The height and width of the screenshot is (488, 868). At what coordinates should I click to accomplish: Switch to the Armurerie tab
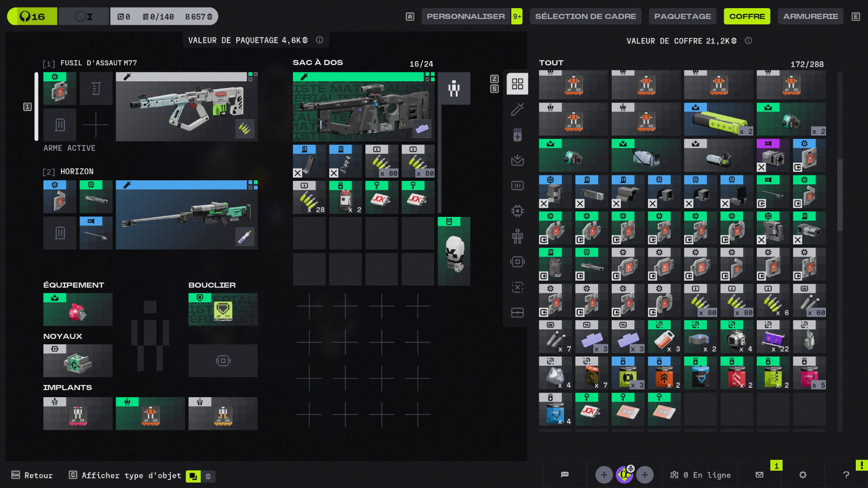tap(810, 16)
